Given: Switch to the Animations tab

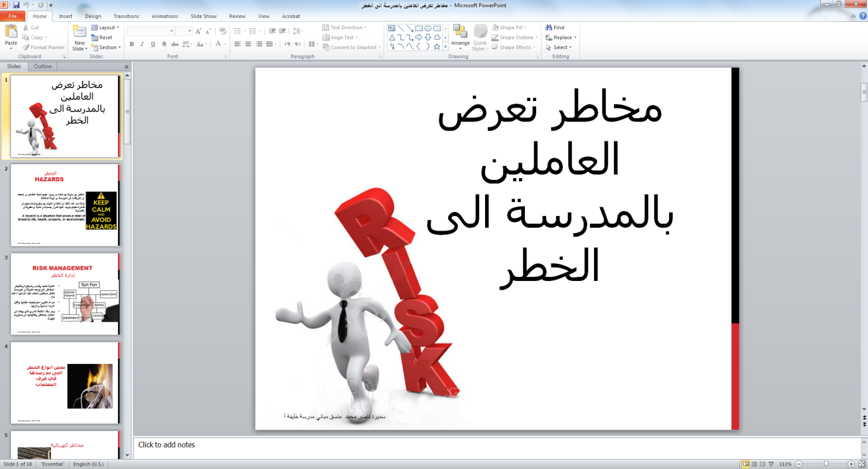Looking at the screenshot, I should pyautogui.click(x=165, y=16).
